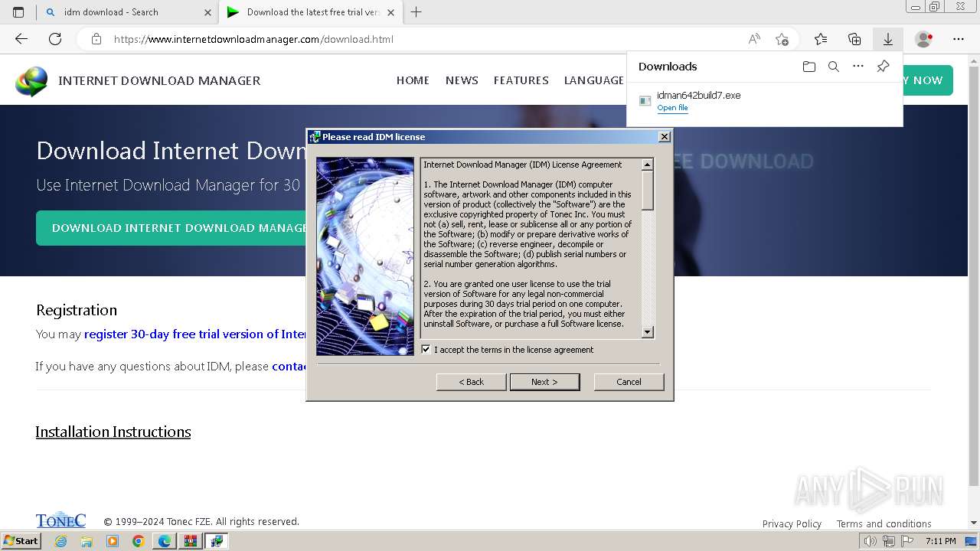This screenshot has width=980, height=551.
Task: Click BUY NOW green button
Action: (x=928, y=80)
